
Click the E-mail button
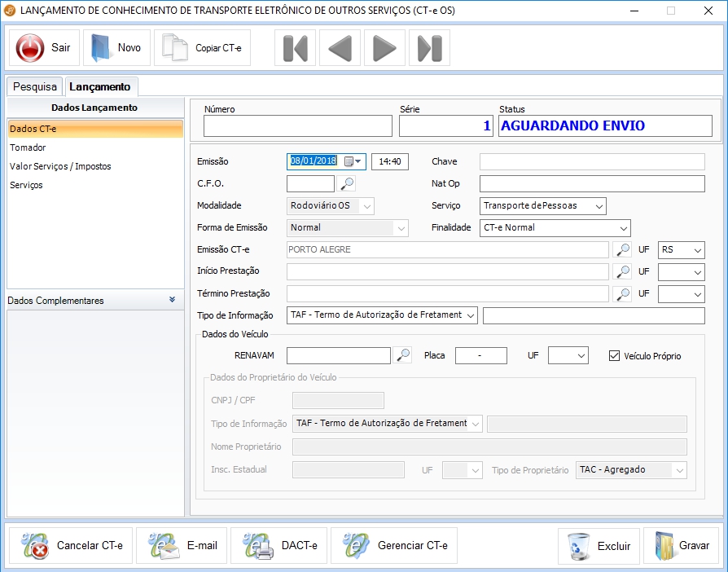coord(182,545)
